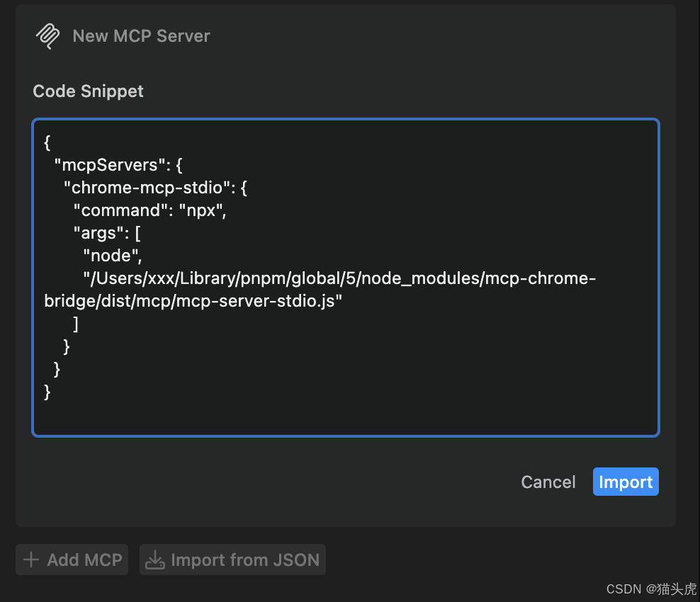Place cursor on the "node" argument

(111, 256)
